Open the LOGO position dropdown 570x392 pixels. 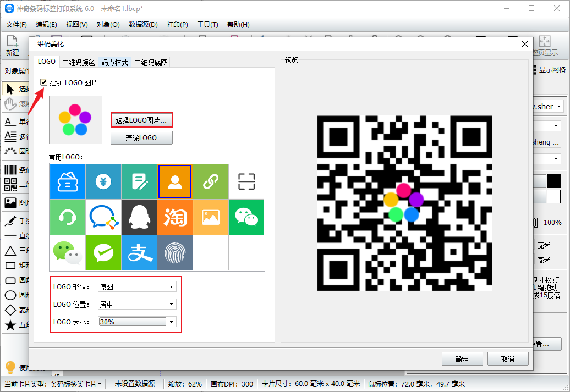137,304
